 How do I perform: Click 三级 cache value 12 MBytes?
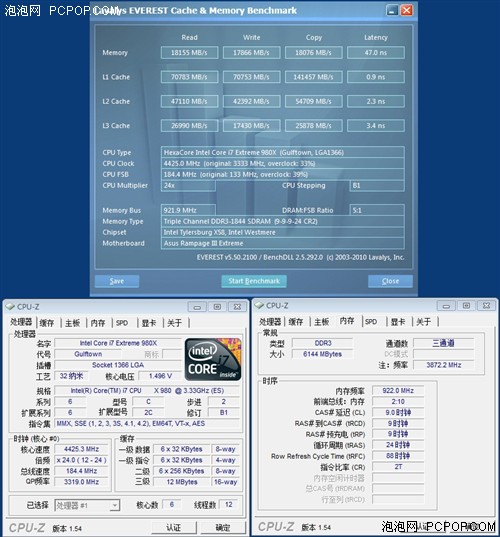[x=182, y=482]
